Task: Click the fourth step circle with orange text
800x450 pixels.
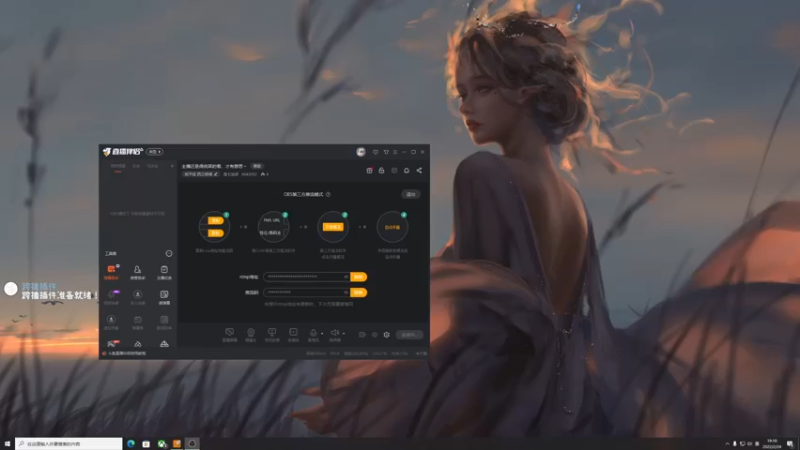Action: point(392,227)
